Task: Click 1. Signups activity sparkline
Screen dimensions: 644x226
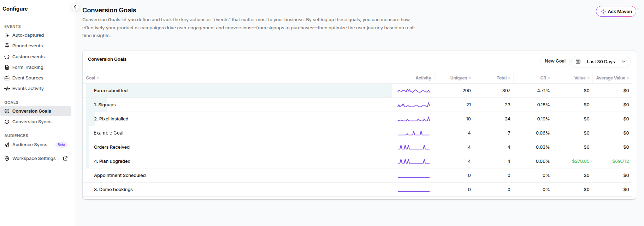Action: click(414, 105)
